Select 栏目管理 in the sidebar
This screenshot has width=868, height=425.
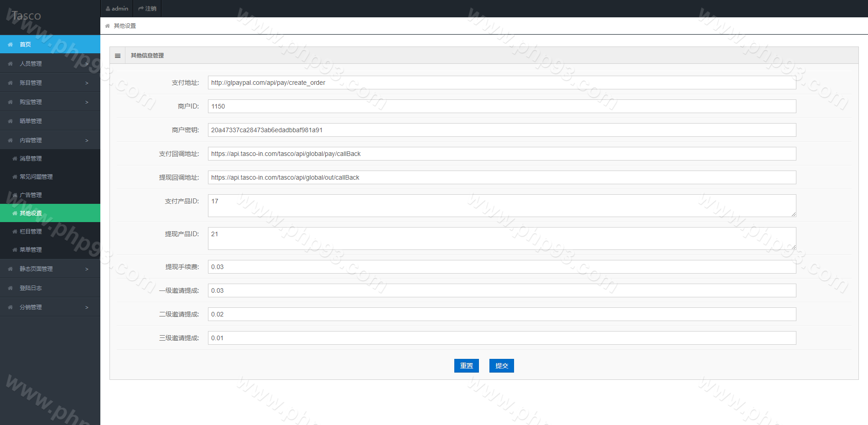[31, 232]
